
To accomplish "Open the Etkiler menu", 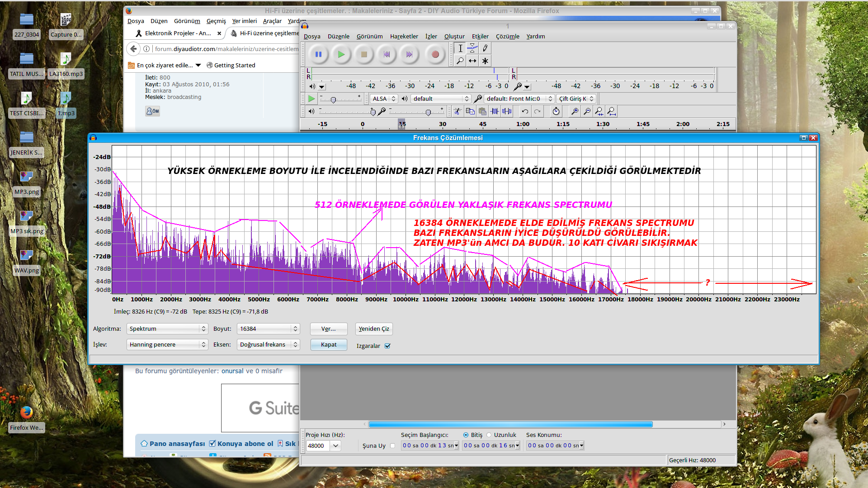I will [x=480, y=37].
